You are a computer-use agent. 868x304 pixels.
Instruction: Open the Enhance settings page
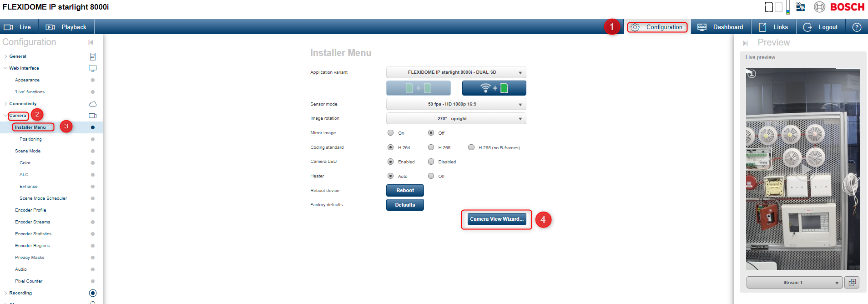[29, 187]
